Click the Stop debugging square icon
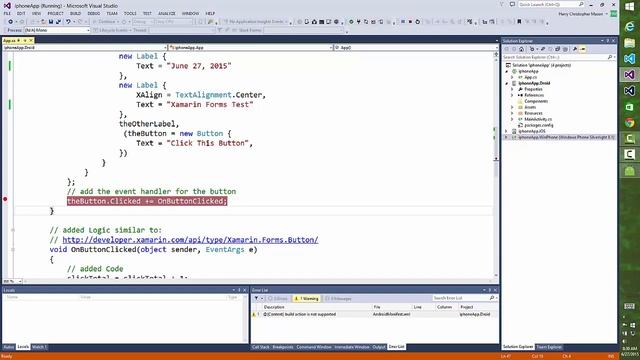 coord(410,22)
